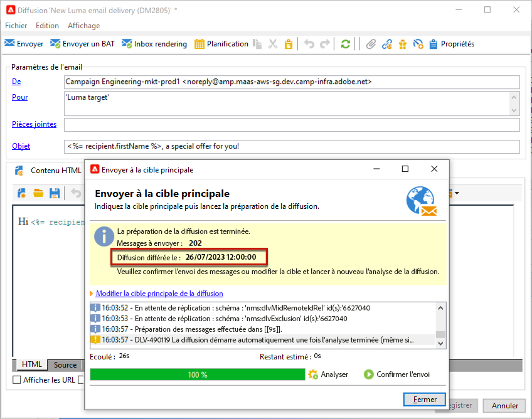Viewport: 532px width, 419px height.
Task: Click the Pièces jointes link
Action: (x=35, y=124)
